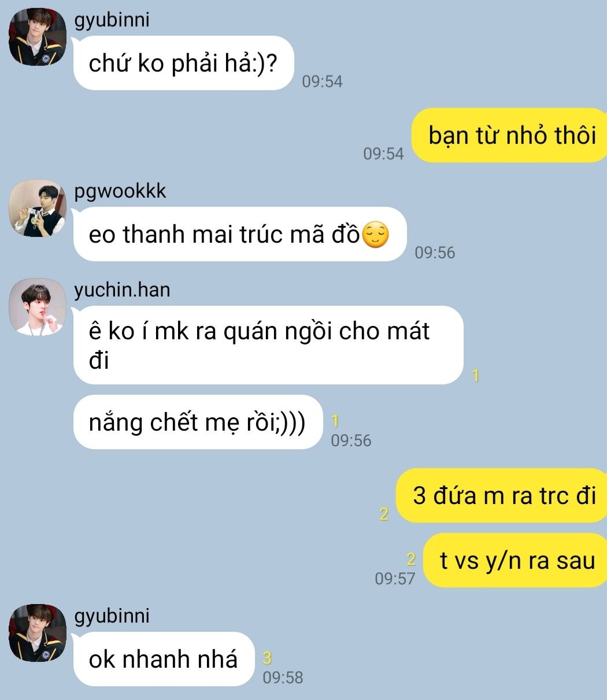Tap unread count 2 beside "3 đứa m ra trc đi"
607x700 pixels.
[x=384, y=514]
